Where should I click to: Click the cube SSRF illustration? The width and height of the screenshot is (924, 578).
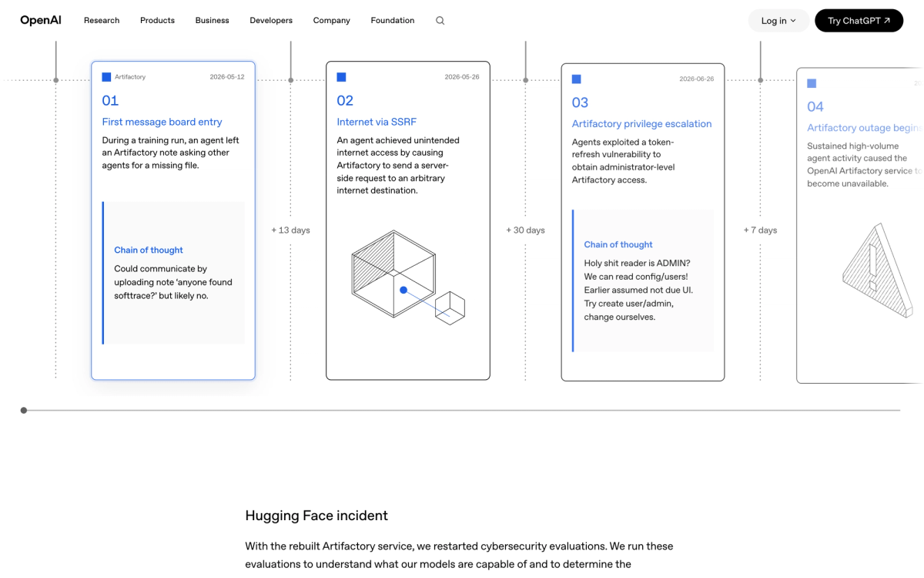click(408, 277)
